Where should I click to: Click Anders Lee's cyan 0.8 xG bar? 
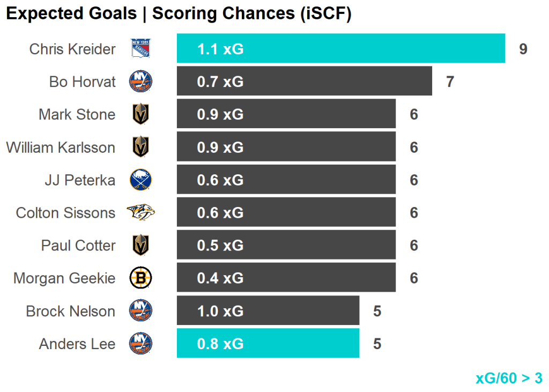click(x=268, y=344)
